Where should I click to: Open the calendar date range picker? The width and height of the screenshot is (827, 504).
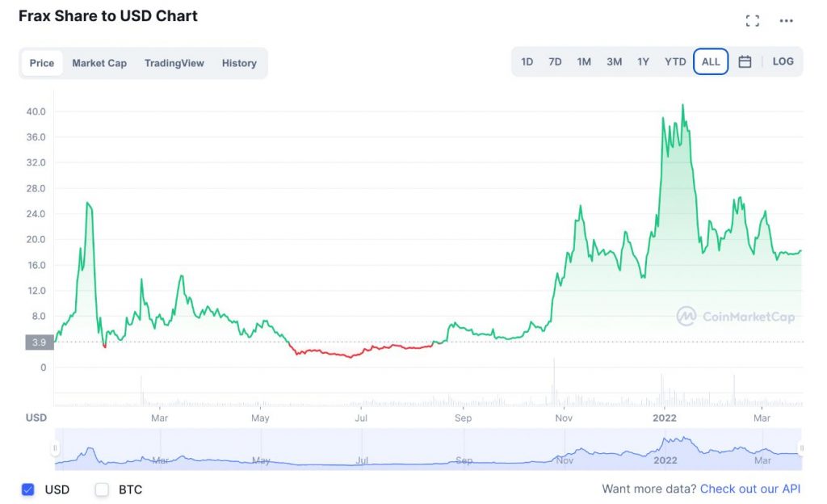[x=745, y=62]
